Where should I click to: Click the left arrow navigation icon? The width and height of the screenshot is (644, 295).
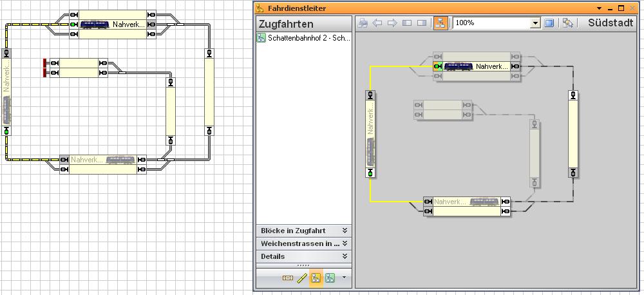coord(377,23)
